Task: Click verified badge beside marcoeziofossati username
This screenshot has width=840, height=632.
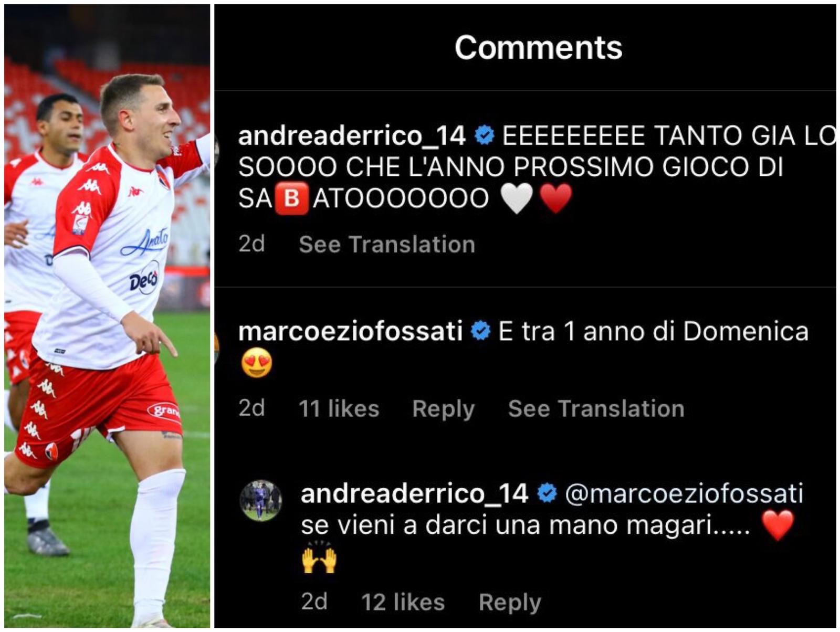Action: 480,331
